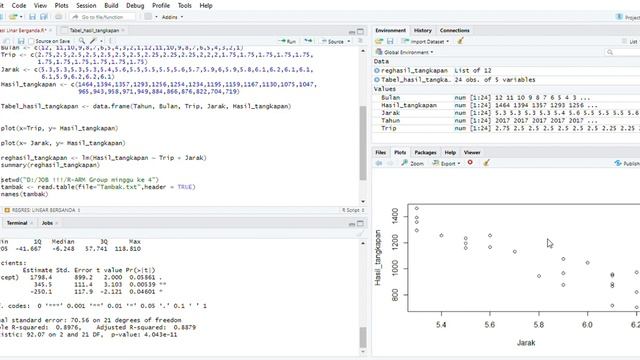
Task: Open the Debug menu
Action: pos(135,6)
